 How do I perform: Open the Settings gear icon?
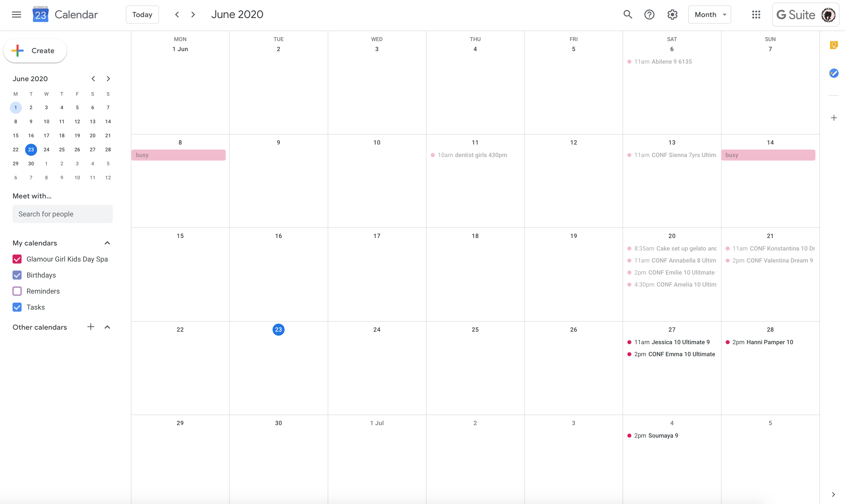tap(673, 14)
